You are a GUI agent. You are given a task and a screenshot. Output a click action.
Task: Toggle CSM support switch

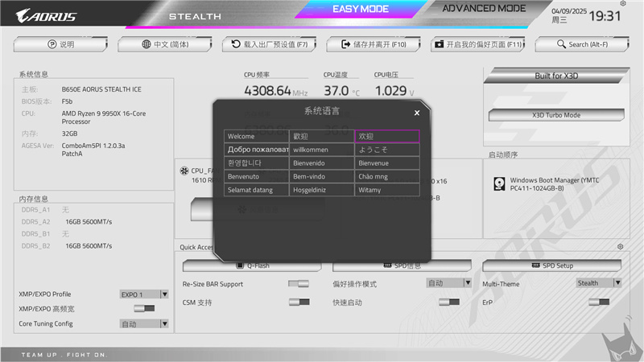[x=299, y=302]
